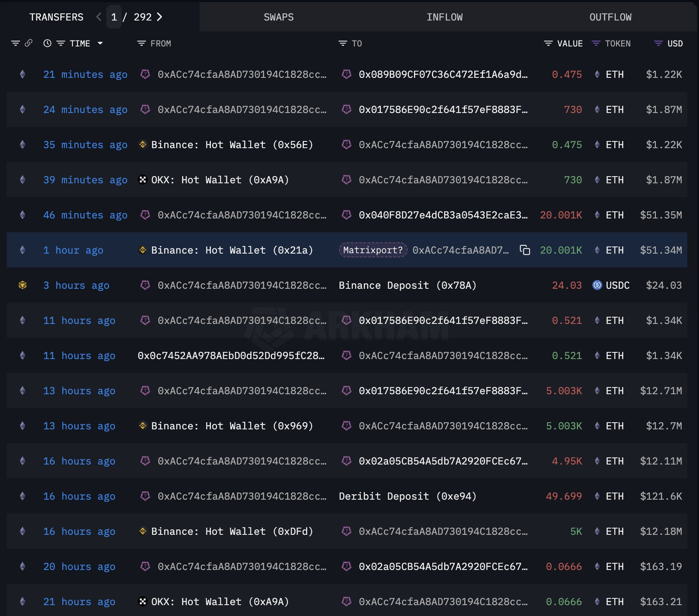Image resolution: width=699 pixels, height=616 pixels.
Task: Open the chain filter icon in header
Action: (15, 43)
